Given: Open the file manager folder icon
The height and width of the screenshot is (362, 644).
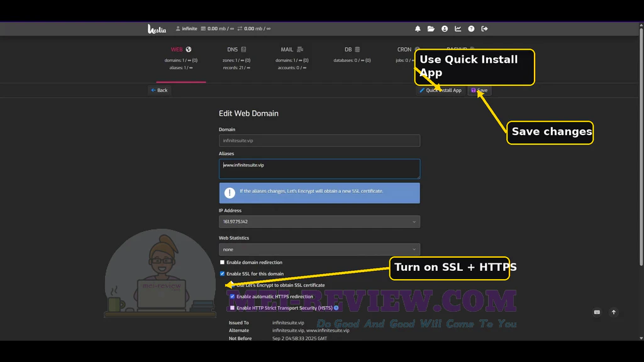Looking at the screenshot, I should point(431,29).
